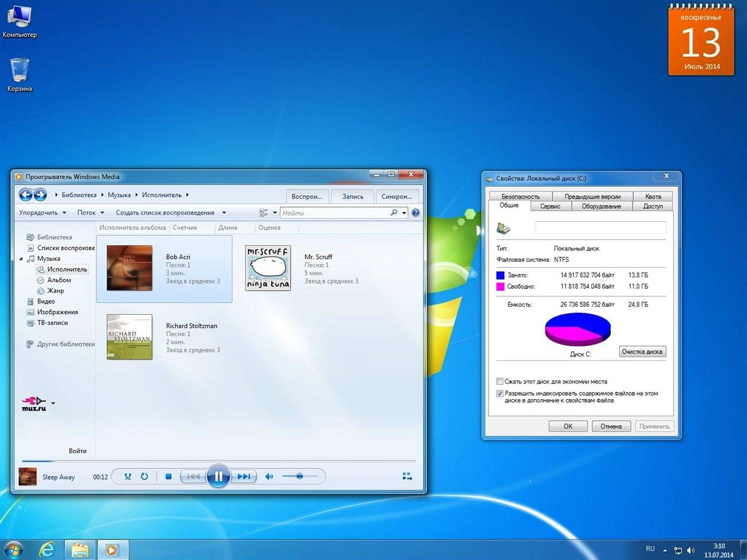Adjust the volume slider
The height and width of the screenshot is (560, 747).
(300, 476)
